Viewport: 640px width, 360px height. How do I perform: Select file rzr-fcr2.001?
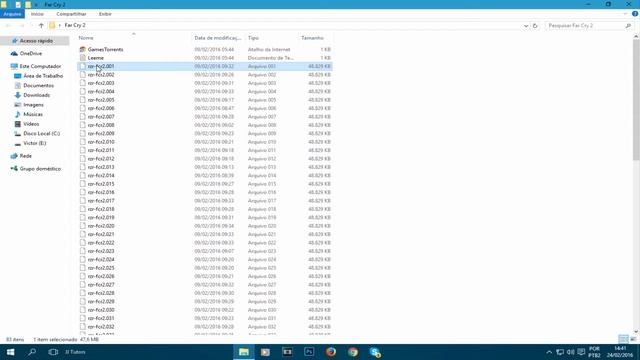(101, 66)
